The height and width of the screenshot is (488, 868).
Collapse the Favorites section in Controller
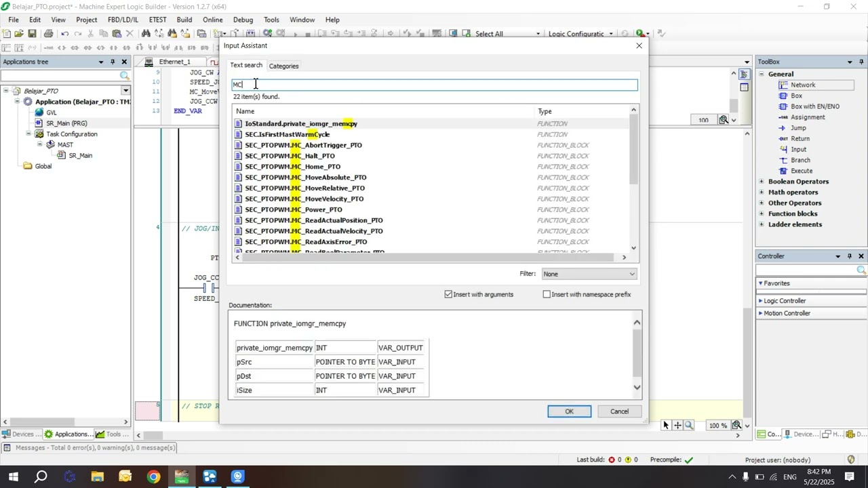(761, 283)
